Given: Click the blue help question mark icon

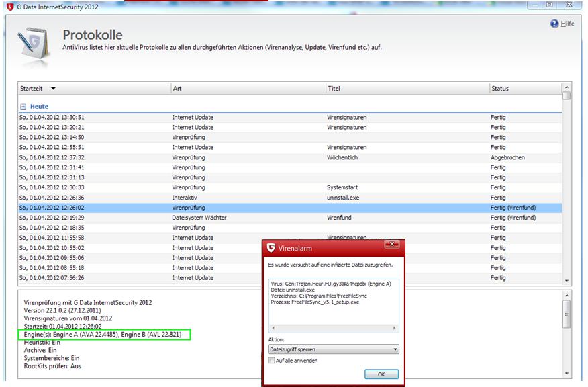Looking at the screenshot, I should [554, 24].
